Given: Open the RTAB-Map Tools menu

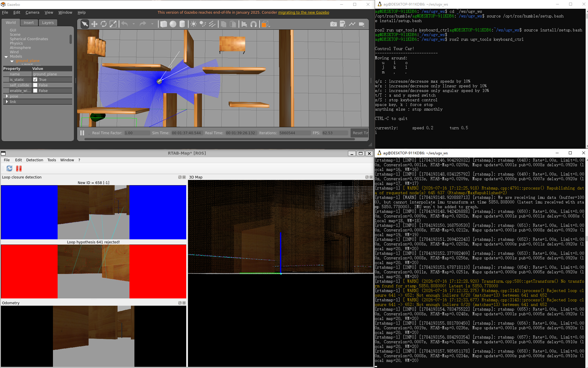Looking at the screenshot, I should tap(52, 160).
